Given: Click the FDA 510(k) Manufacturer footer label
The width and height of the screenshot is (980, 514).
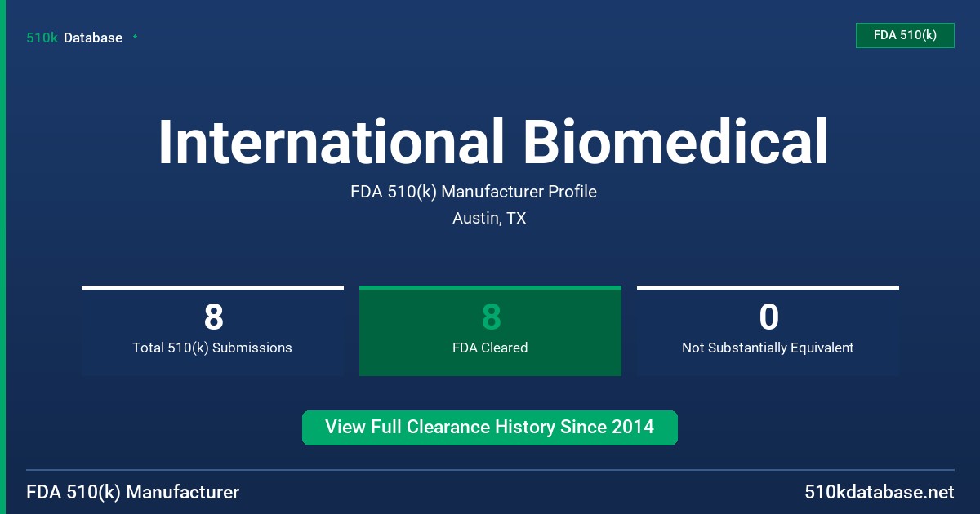Looking at the screenshot, I should click(133, 492).
